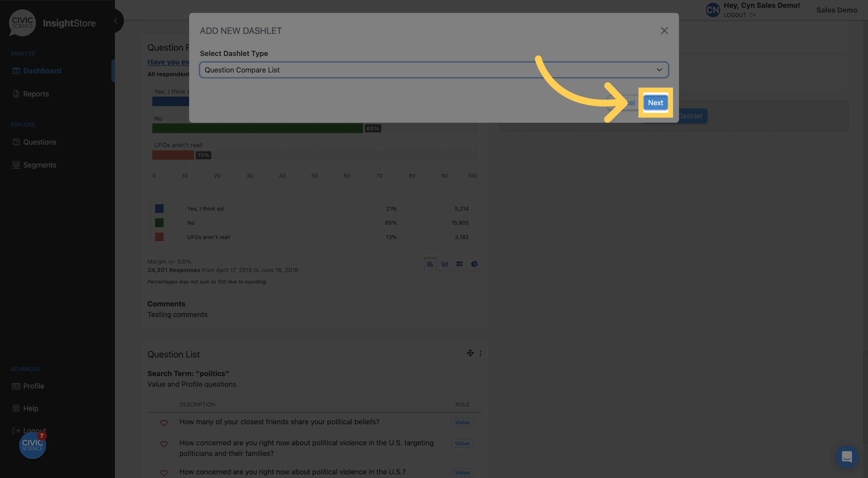Click the Questions icon in the sidebar
The width and height of the screenshot is (868, 478).
click(x=16, y=142)
